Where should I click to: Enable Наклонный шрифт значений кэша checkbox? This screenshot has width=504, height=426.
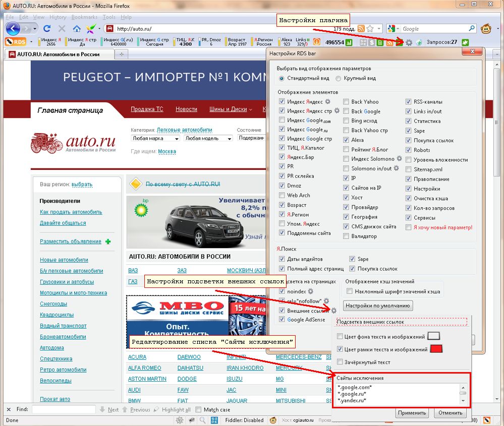(350, 291)
